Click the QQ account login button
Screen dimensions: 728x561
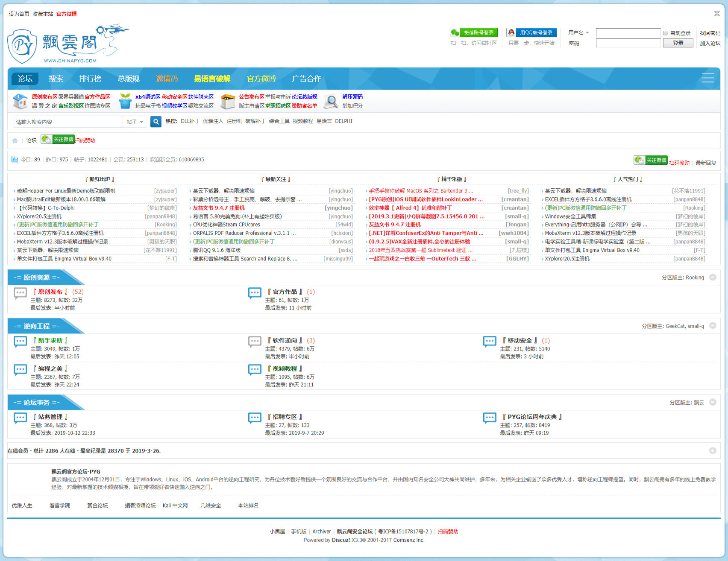531,32
